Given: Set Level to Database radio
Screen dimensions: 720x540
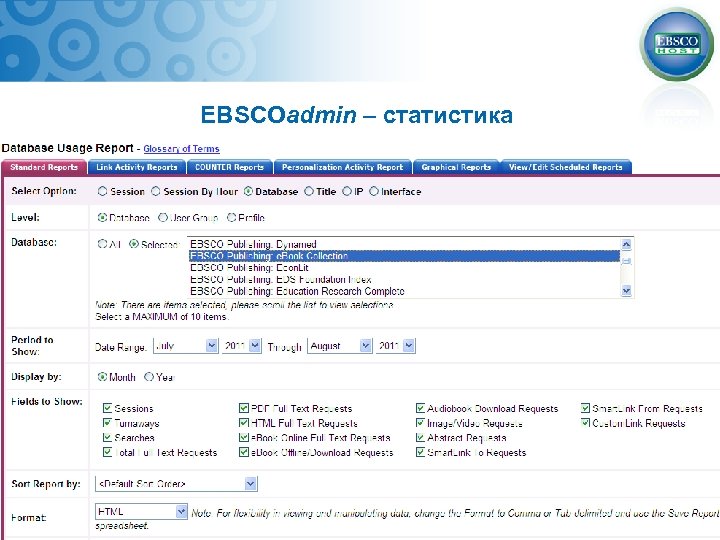Looking at the screenshot, I should (102, 218).
